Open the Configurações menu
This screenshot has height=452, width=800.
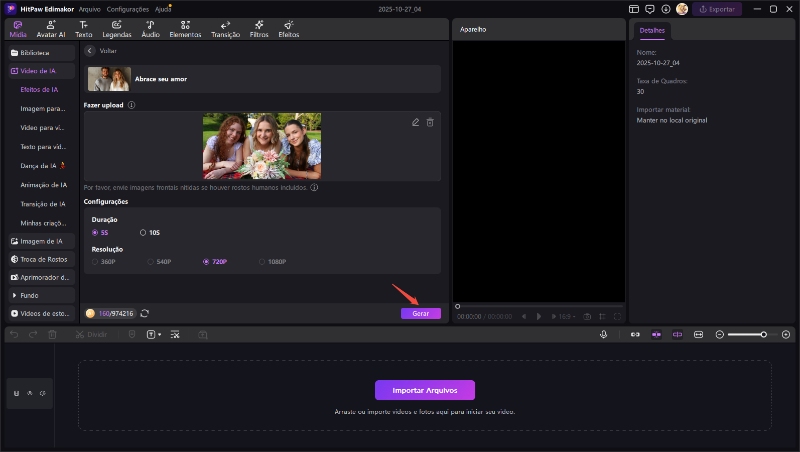coord(128,9)
